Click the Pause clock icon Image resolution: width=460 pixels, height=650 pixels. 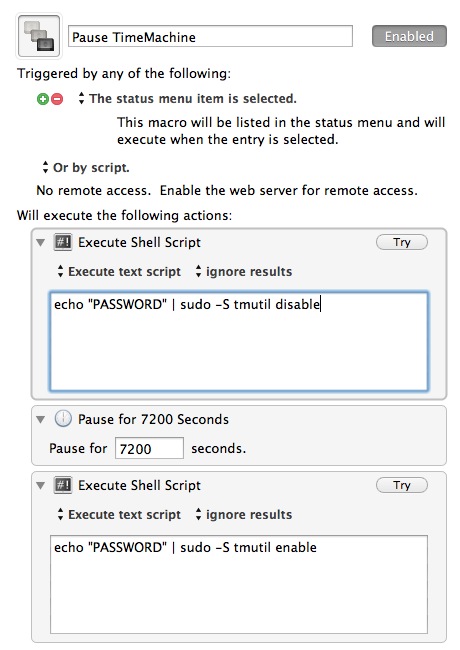pos(63,419)
